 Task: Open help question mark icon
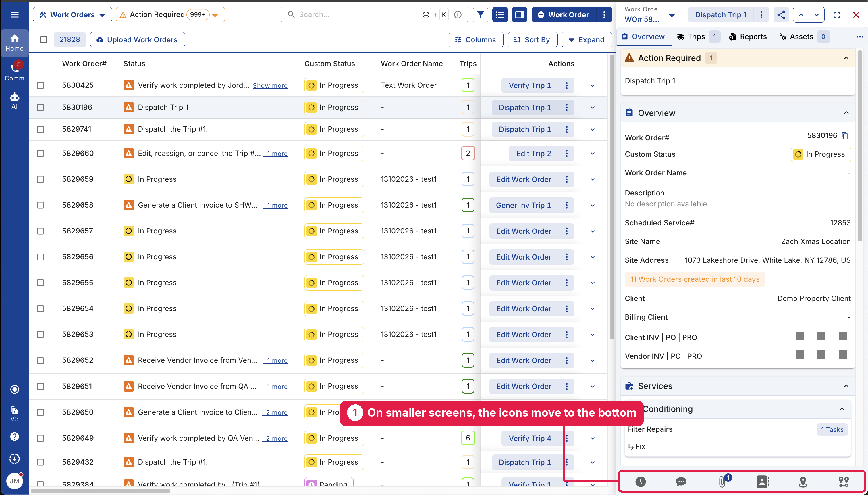14,437
